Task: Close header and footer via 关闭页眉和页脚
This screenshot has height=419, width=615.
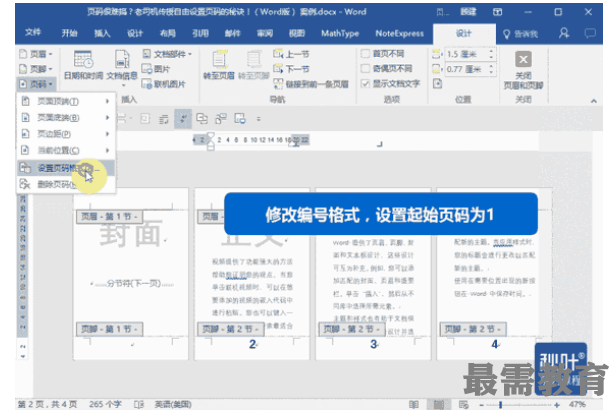Action: pyautogui.click(x=523, y=71)
